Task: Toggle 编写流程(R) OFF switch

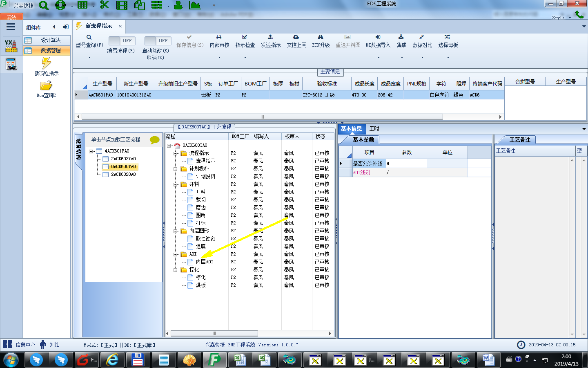Action: 122,40
